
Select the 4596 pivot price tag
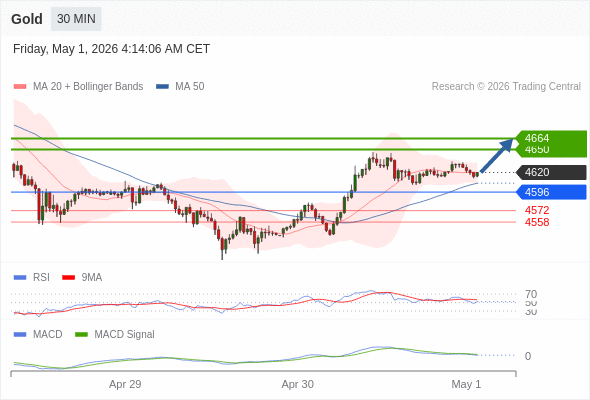(x=550, y=192)
